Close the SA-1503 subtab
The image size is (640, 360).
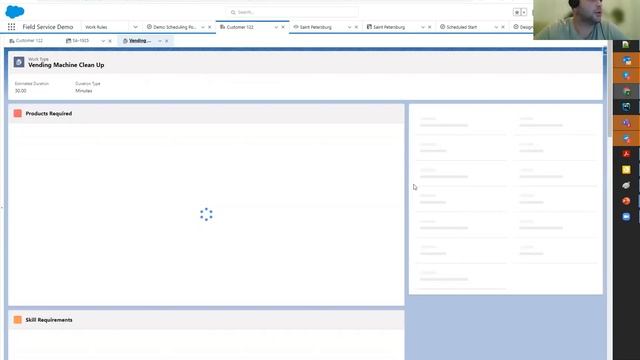tap(110, 41)
